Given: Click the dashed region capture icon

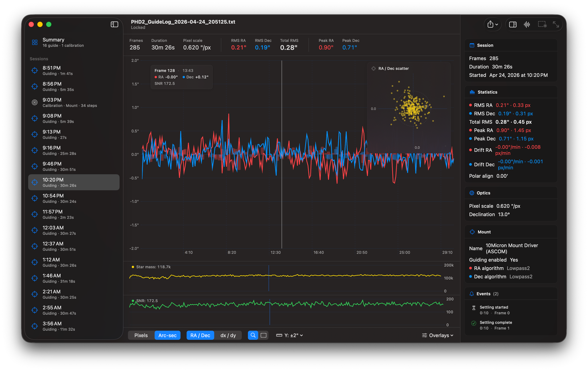Looking at the screenshot, I should point(542,24).
